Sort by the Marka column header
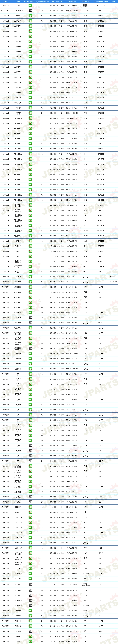The height and width of the screenshot is (644, 118). point(6,2)
